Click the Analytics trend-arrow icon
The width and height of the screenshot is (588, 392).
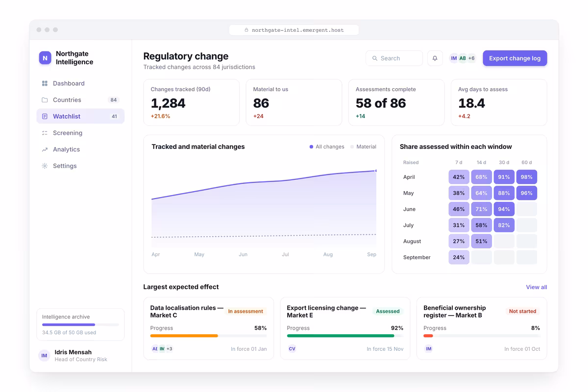[45, 149]
